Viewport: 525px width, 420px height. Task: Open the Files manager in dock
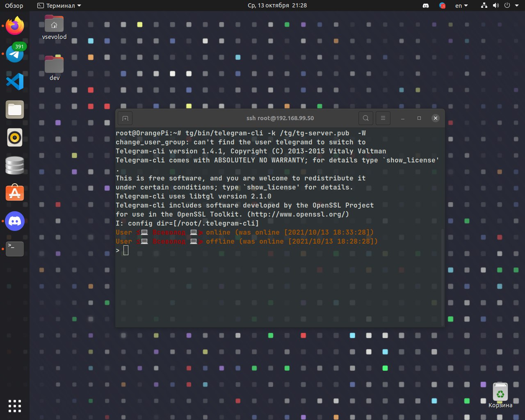tap(15, 110)
